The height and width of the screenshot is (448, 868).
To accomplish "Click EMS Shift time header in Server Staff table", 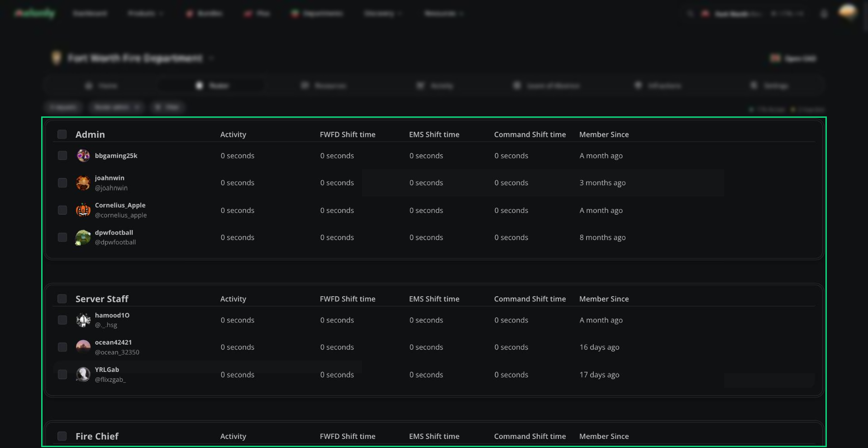I will [434, 299].
